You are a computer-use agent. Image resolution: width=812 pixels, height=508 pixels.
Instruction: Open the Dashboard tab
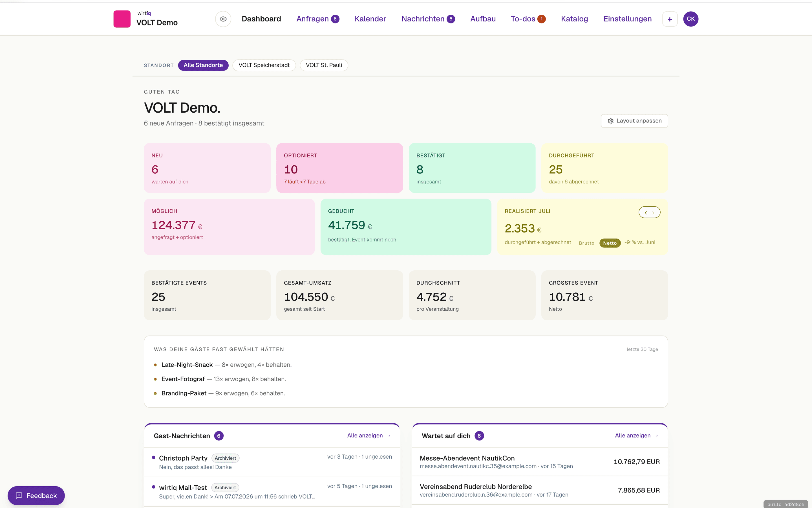point(261,19)
